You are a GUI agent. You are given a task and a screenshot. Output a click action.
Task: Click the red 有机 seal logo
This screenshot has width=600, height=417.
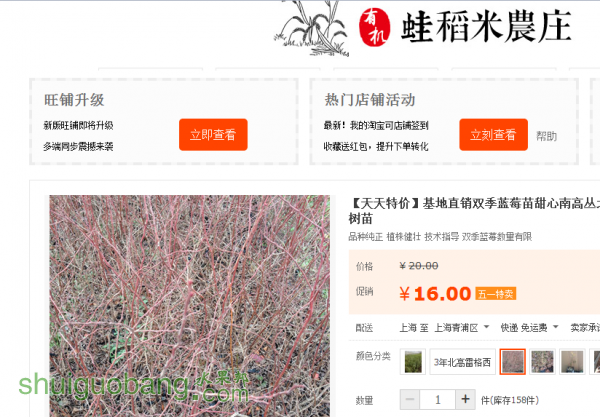374,27
